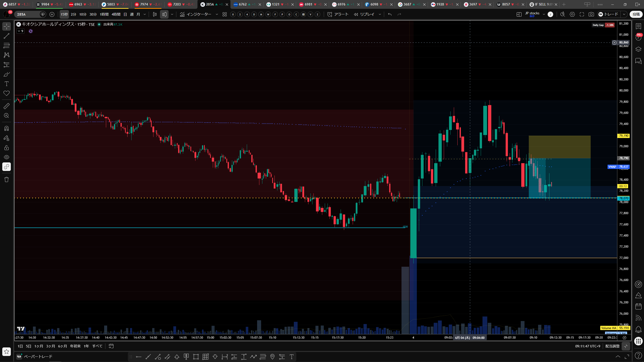Delete drawings with the trash icon

pyautogui.click(x=7, y=179)
